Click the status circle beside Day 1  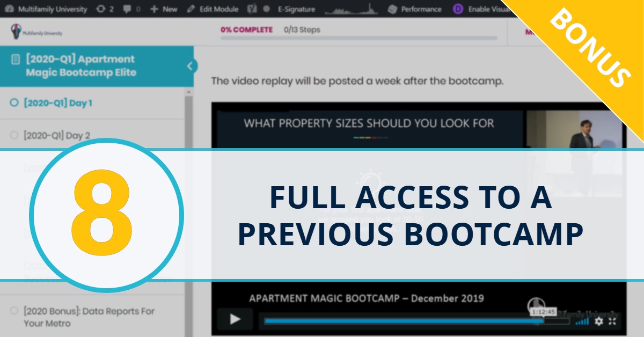click(14, 102)
